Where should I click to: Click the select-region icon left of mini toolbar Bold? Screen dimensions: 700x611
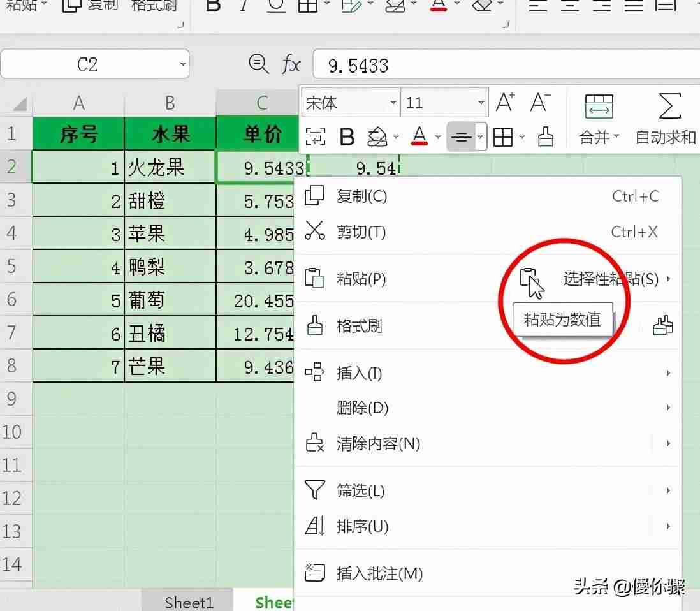click(315, 136)
